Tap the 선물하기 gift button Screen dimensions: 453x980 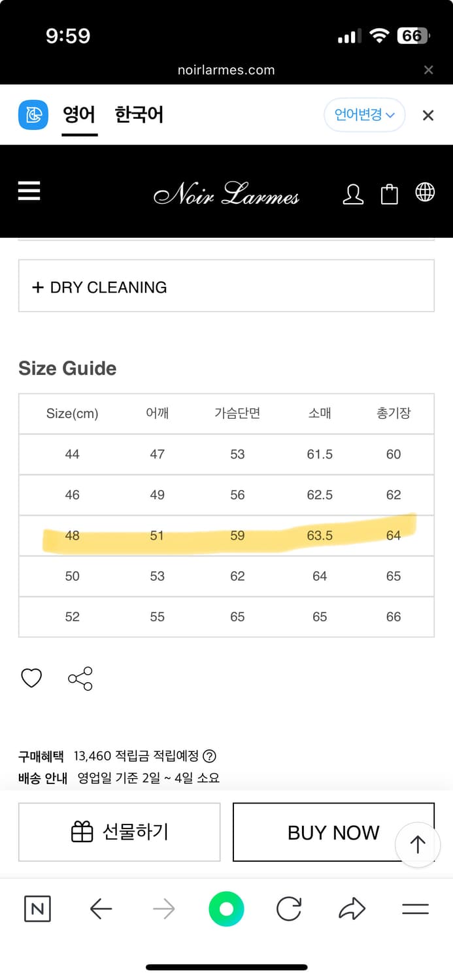click(x=119, y=832)
